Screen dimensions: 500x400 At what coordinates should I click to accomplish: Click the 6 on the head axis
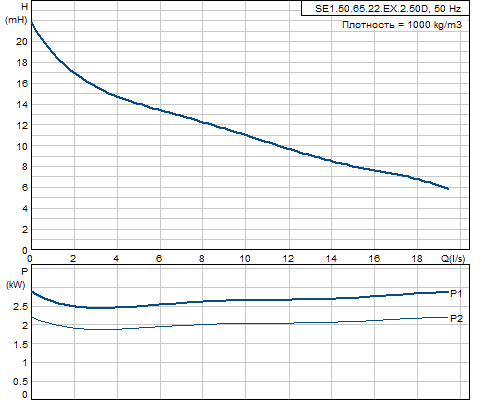(25, 187)
